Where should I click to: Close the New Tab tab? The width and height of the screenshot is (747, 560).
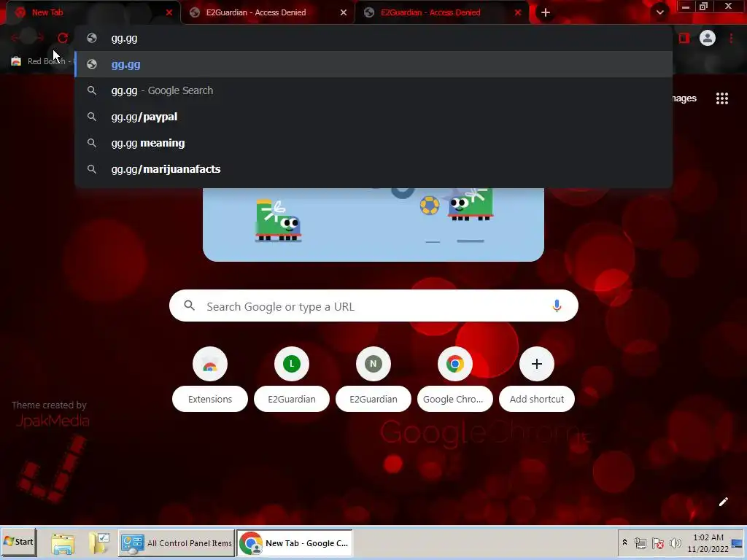click(x=169, y=12)
